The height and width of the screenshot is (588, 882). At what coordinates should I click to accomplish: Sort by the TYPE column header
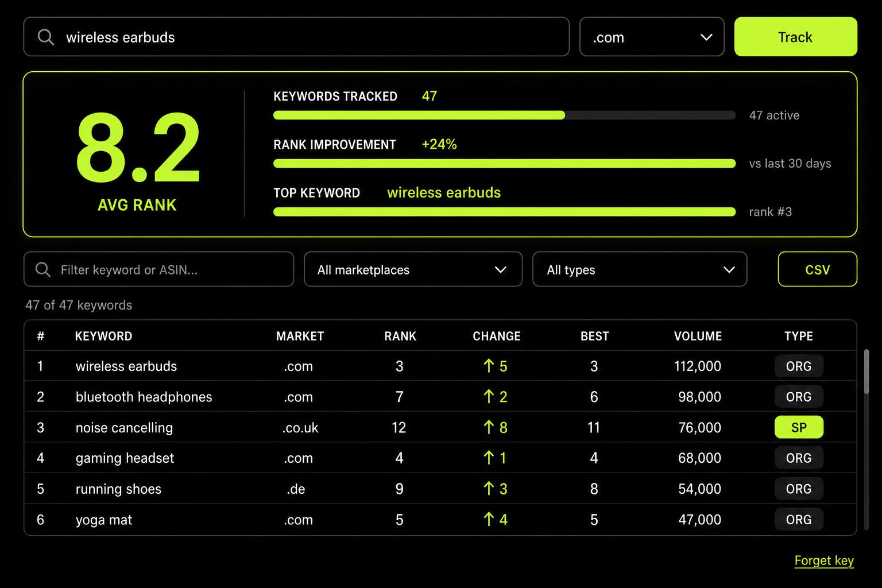pos(799,336)
